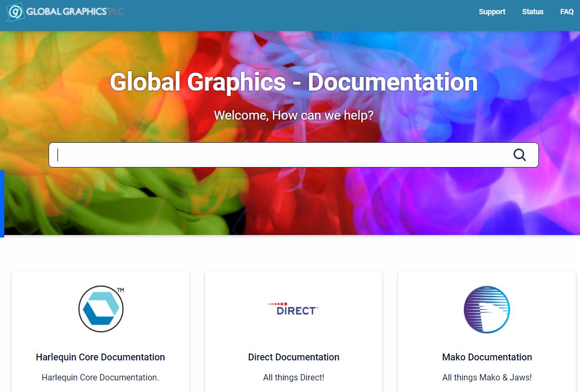Click the Harlequin hexagon logo
Screen dimensions: 580x392
tap(101, 310)
